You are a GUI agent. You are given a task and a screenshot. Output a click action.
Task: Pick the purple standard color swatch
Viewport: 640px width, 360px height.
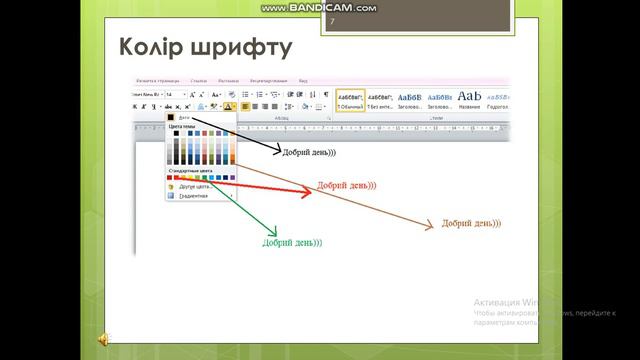click(x=233, y=178)
